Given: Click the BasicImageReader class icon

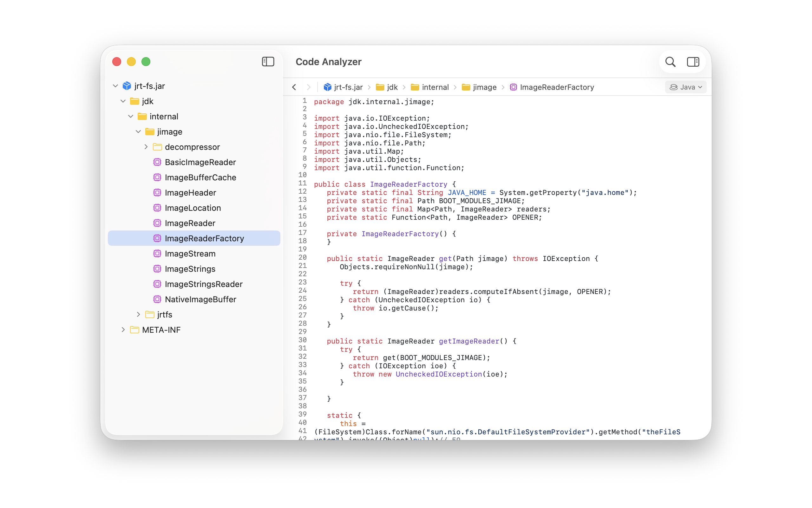Looking at the screenshot, I should tap(157, 162).
